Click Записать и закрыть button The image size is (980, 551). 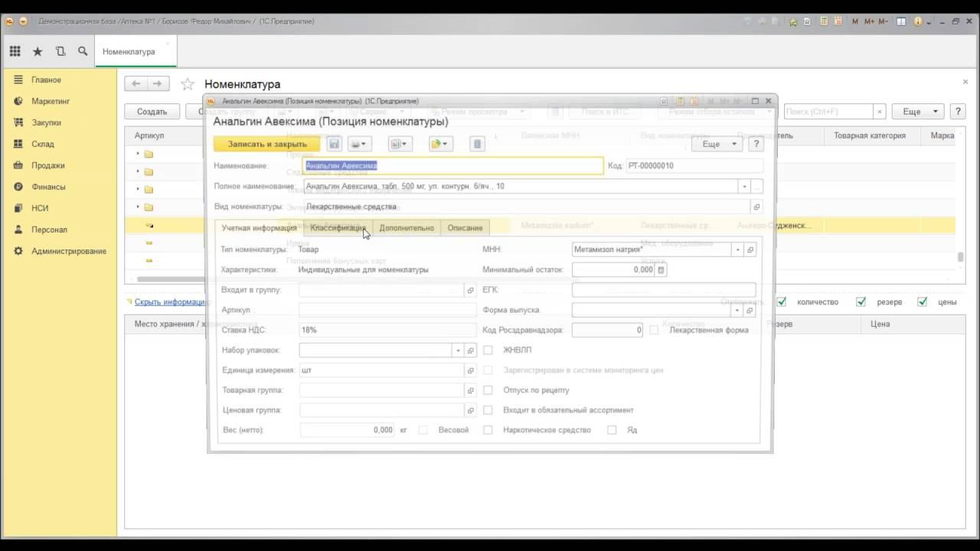267,144
